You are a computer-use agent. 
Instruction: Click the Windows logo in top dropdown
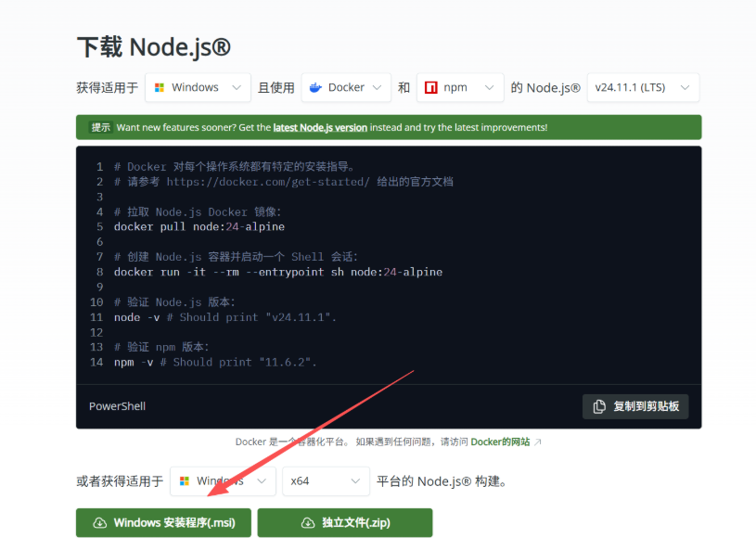(x=160, y=88)
